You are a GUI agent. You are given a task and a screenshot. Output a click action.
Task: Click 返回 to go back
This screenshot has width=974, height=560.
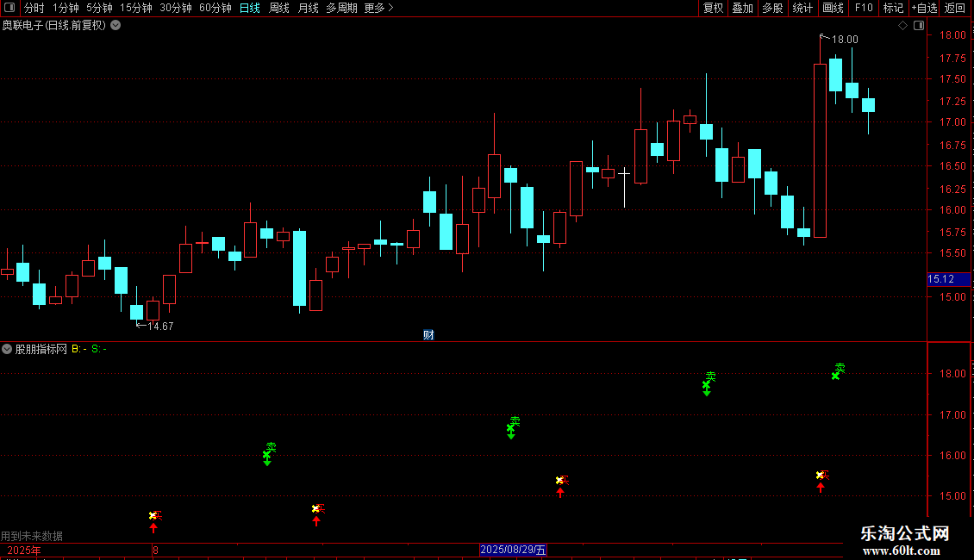pos(955,8)
